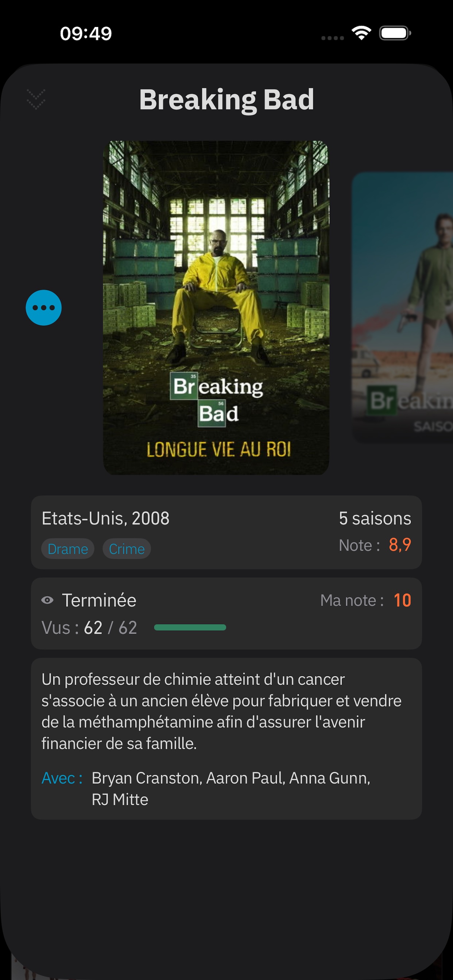Open the blue three-dots options button
453x980 pixels.
44,308
